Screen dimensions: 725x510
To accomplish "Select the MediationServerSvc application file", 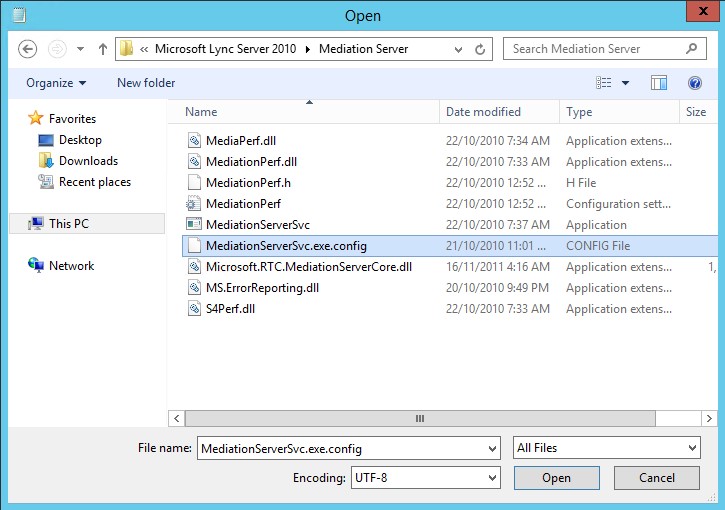I will click(257, 225).
